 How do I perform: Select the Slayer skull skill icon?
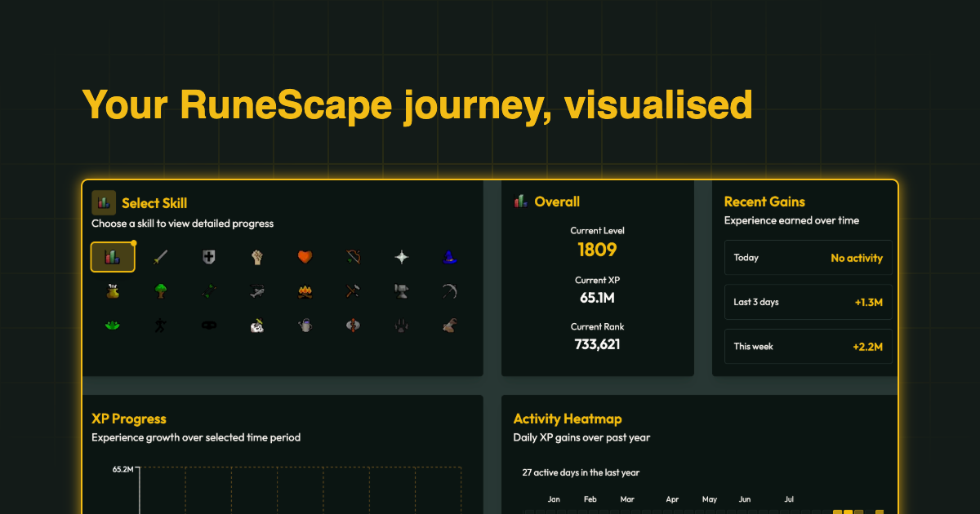[x=256, y=326]
